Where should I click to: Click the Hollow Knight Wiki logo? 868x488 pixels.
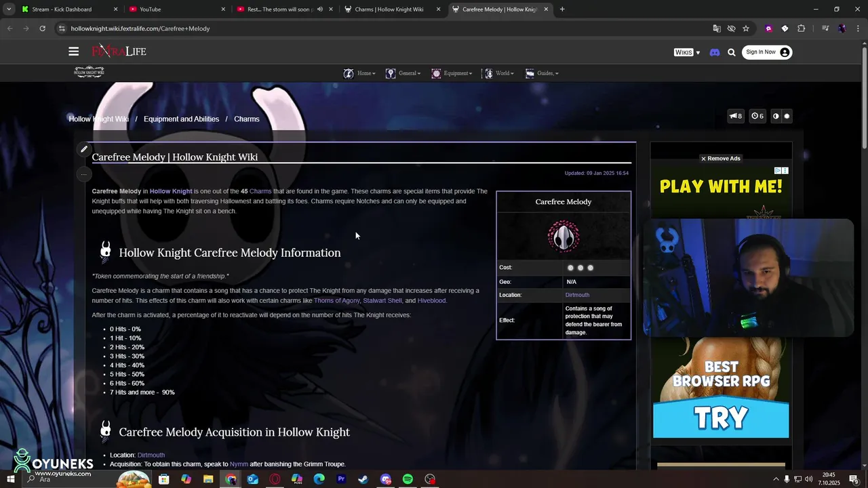(89, 73)
